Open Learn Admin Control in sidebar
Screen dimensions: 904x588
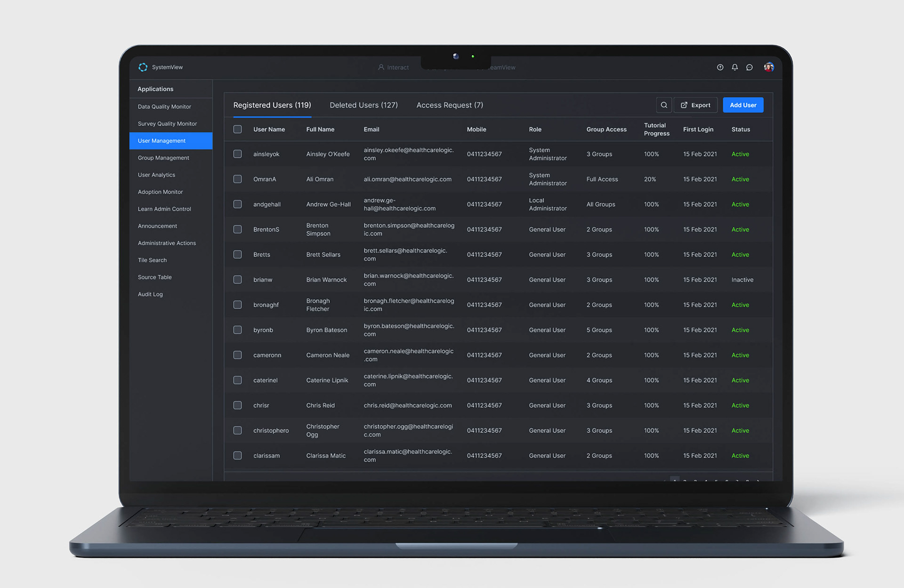click(171, 209)
